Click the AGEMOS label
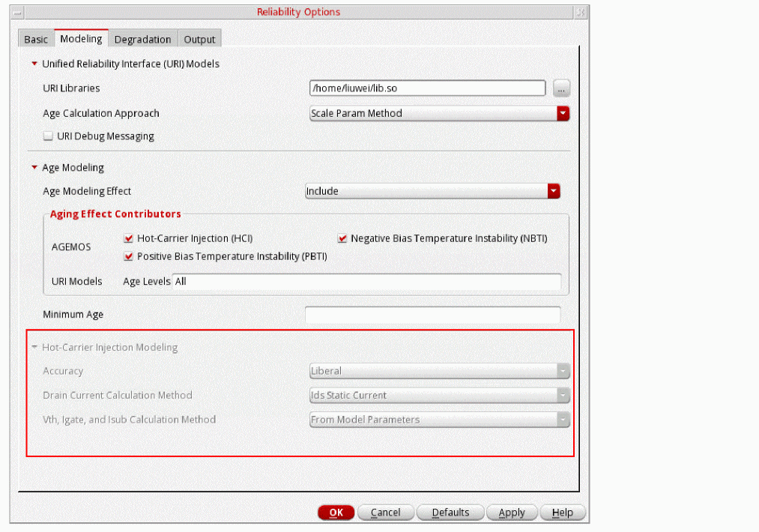 point(71,247)
